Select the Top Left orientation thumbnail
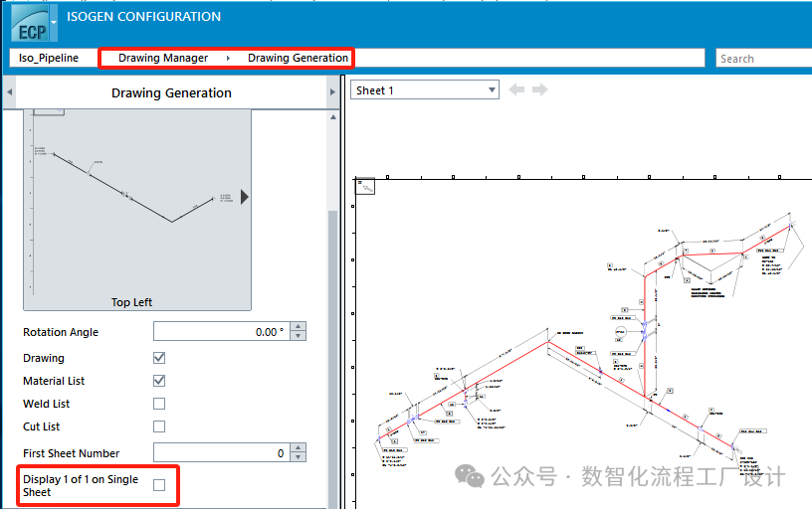812x509 pixels. [x=137, y=210]
